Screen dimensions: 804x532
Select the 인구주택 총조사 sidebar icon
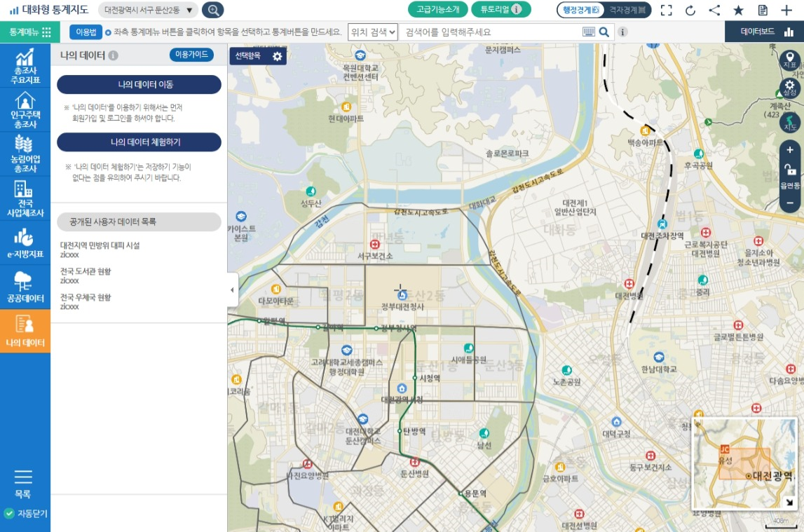tap(25, 109)
